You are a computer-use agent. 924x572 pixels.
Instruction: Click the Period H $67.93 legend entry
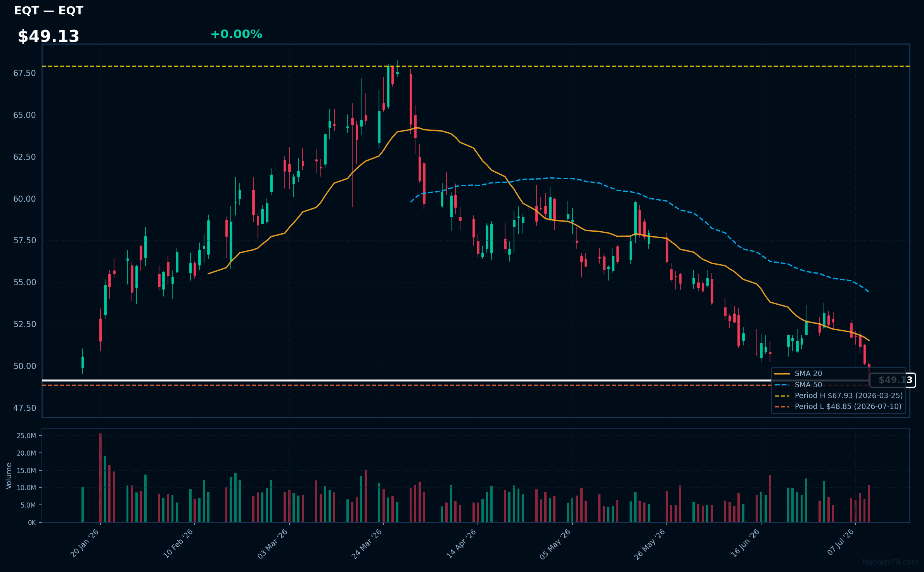click(x=838, y=395)
